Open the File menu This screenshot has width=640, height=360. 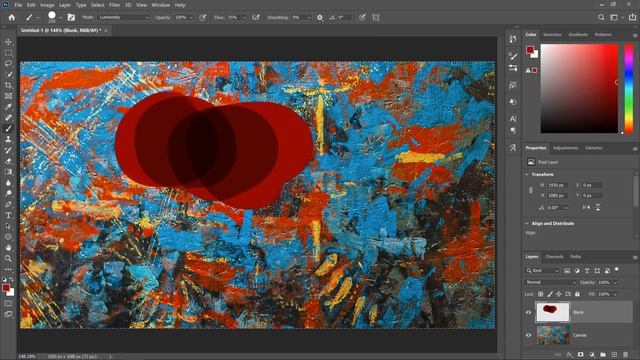click(x=18, y=5)
